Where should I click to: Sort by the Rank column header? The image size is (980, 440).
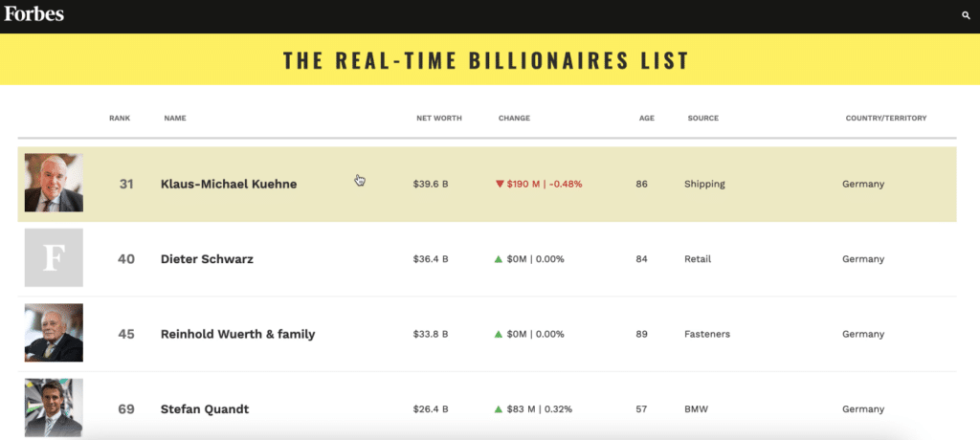coord(120,118)
